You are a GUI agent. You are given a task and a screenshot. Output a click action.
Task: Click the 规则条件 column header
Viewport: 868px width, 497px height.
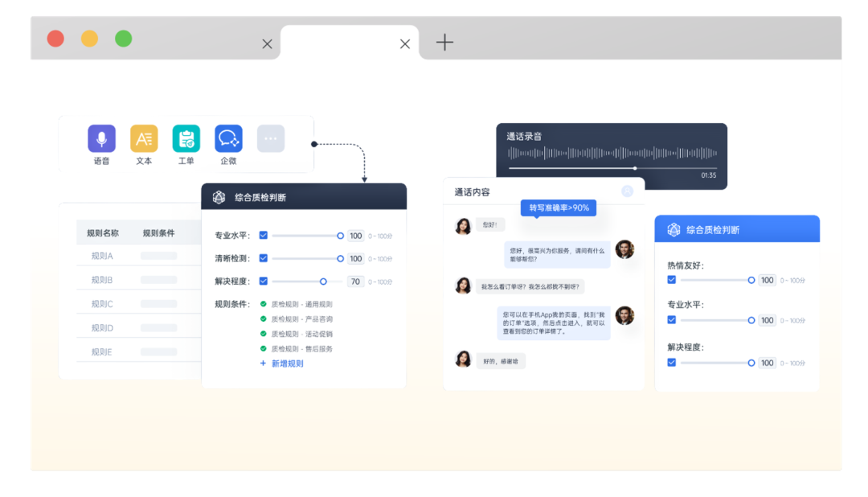(x=159, y=233)
